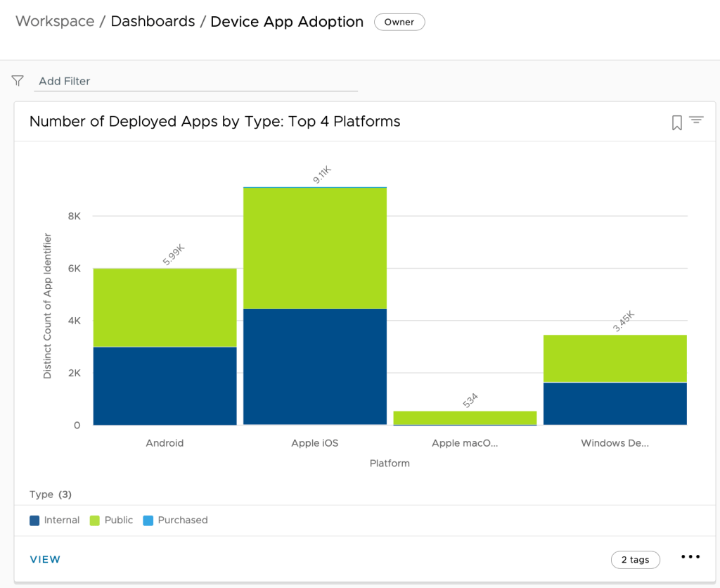Open the widget filter lines icon
This screenshot has height=588, width=720.
696,120
